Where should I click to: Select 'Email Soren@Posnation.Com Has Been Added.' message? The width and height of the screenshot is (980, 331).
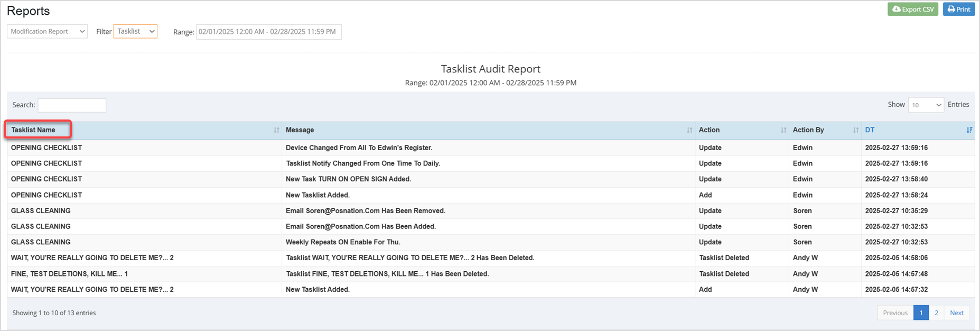[x=361, y=226]
